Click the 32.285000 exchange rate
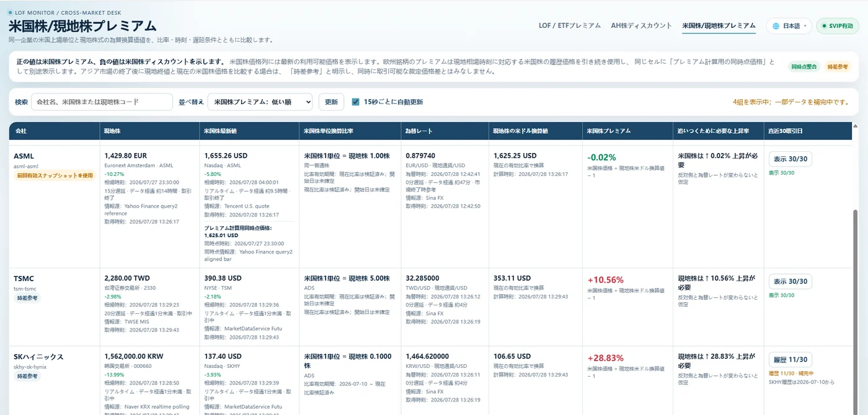The height and width of the screenshot is (415, 868). [422, 278]
